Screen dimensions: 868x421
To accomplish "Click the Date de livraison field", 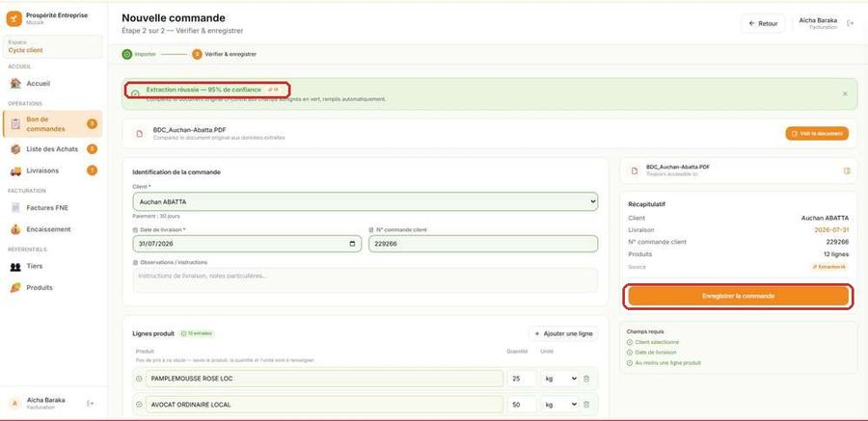I will pos(247,244).
